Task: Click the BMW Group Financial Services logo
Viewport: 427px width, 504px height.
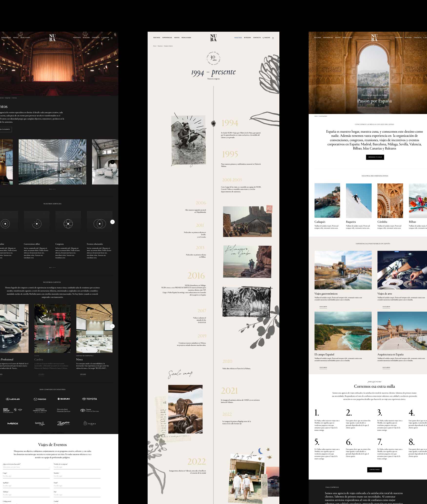Action: [x=13, y=410]
